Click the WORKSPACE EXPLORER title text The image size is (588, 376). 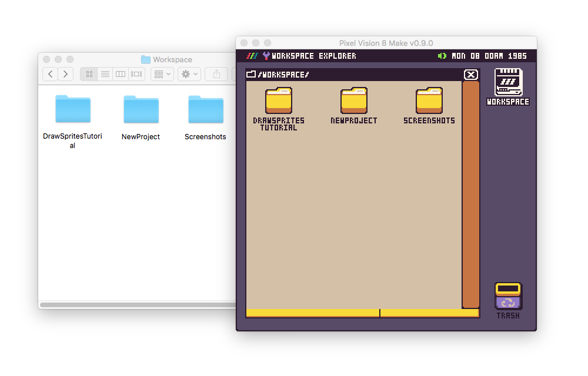click(314, 56)
